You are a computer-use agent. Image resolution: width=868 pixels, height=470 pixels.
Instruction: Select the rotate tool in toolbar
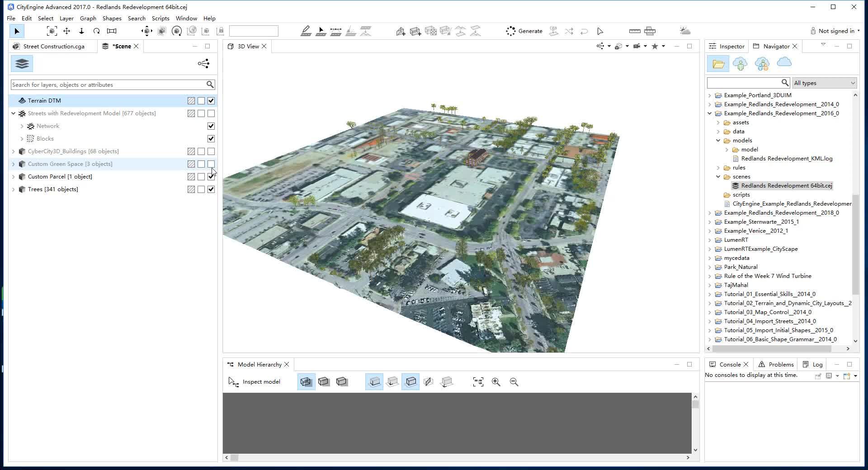pos(96,31)
